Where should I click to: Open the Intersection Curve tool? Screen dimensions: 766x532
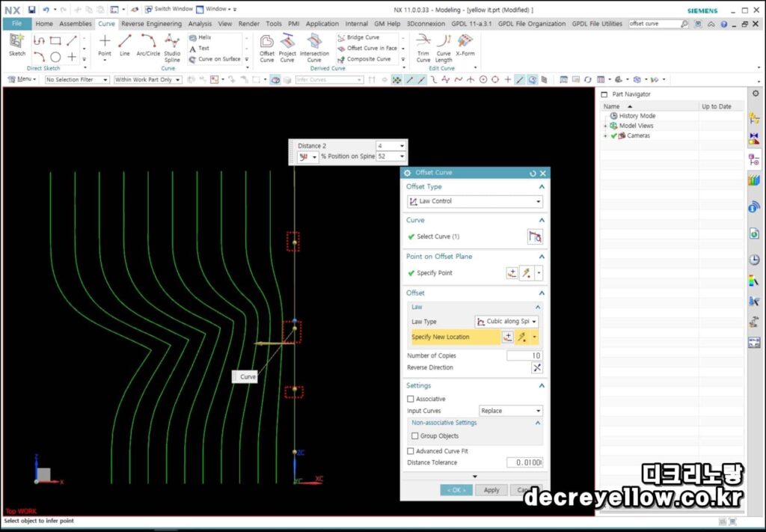[x=314, y=49]
